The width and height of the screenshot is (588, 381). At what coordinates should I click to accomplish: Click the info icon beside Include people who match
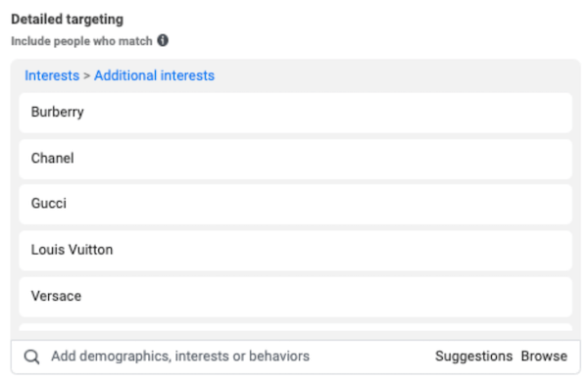(163, 40)
